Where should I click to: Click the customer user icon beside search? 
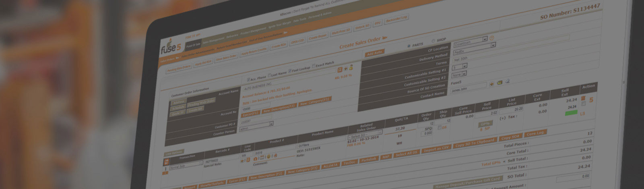tap(351, 68)
